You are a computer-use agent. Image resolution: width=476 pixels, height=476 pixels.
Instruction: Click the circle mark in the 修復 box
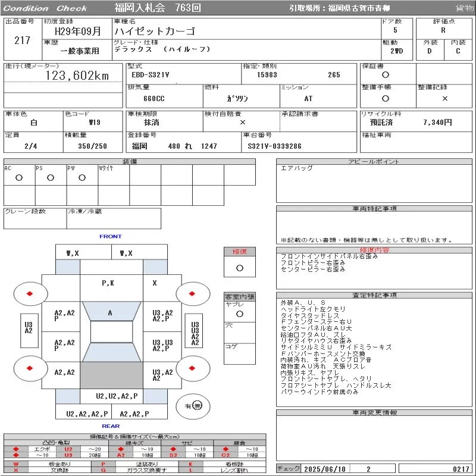coord(240,268)
